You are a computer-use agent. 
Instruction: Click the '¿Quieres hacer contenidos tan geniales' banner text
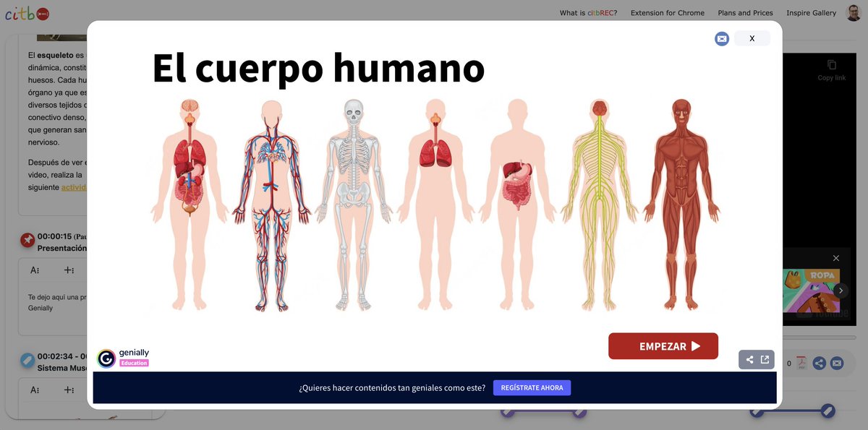click(392, 388)
